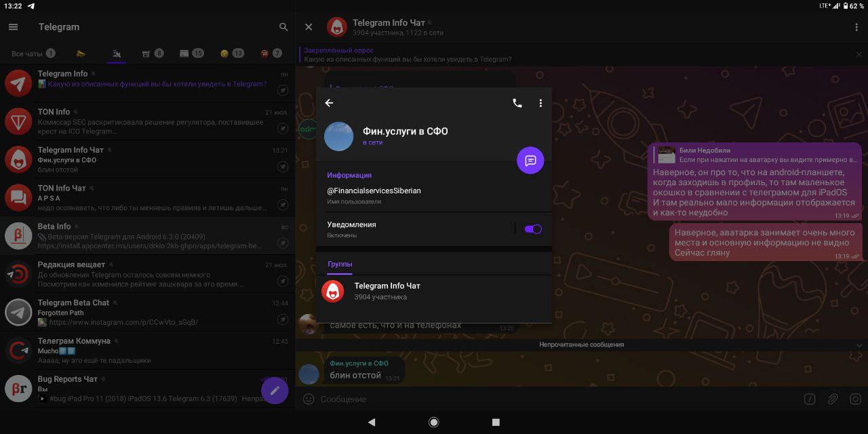The width and height of the screenshot is (868, 434).
Task: Focus the Сообщение input field
Action: 556,399
